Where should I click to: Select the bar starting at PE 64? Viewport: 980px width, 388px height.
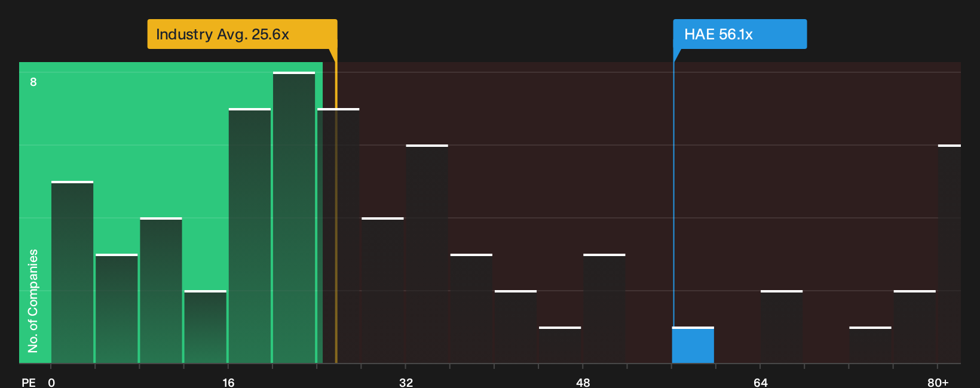tap(782, 327)
